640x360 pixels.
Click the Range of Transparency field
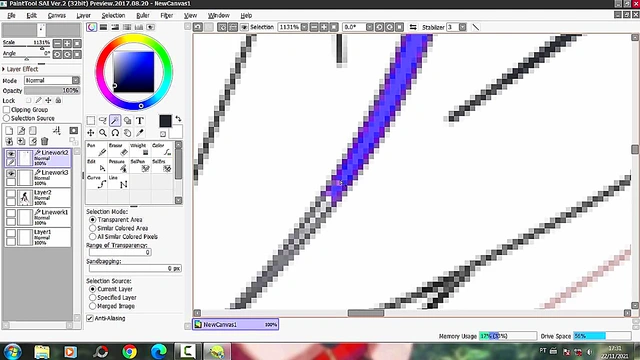point(120,252)
